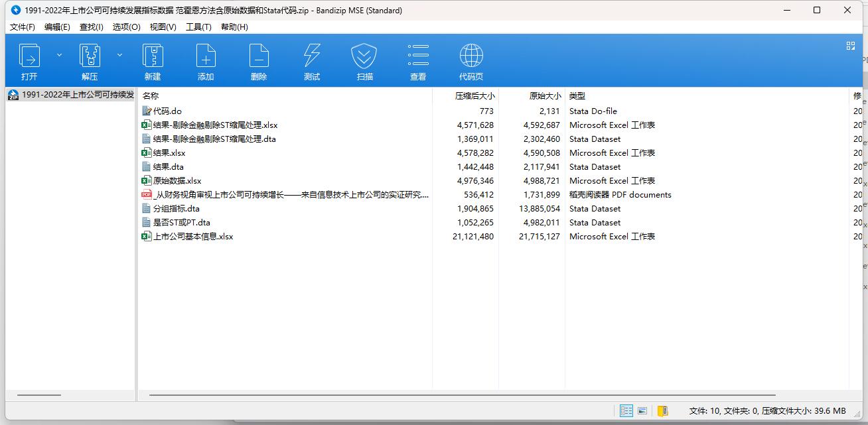
Task: Switch to details view in status bar
Action: click(x=626, y=411)
